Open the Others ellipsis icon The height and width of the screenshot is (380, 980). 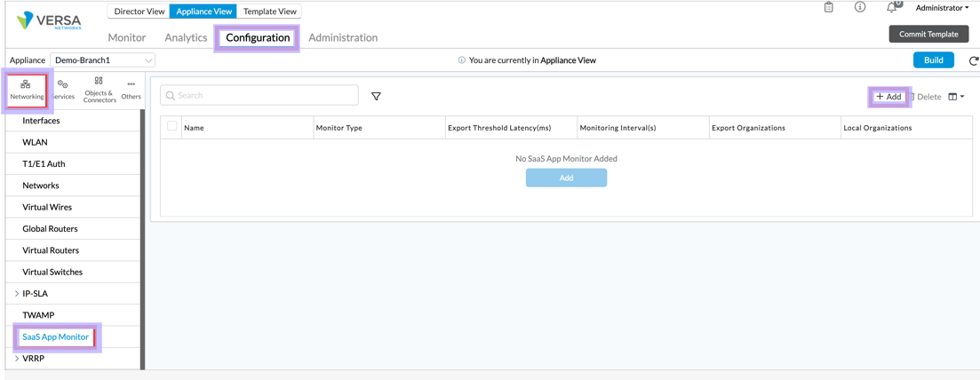131,91
